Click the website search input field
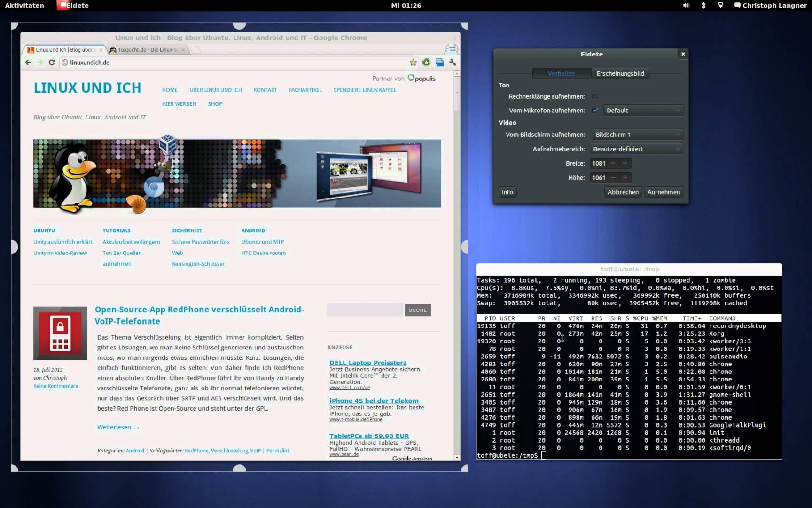 365,310
